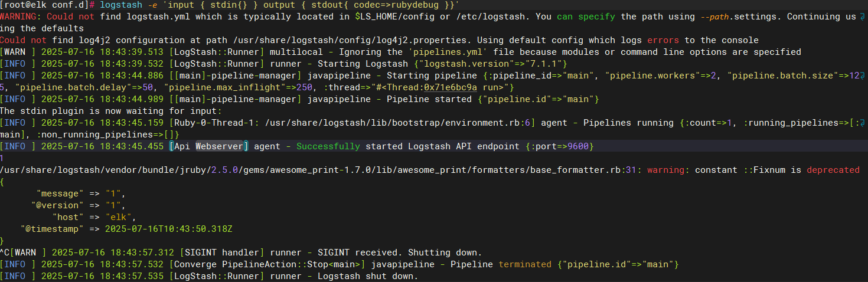Screen dimensions: 868x282
Task: Click the host value "elk"
Action: (120, 217)
